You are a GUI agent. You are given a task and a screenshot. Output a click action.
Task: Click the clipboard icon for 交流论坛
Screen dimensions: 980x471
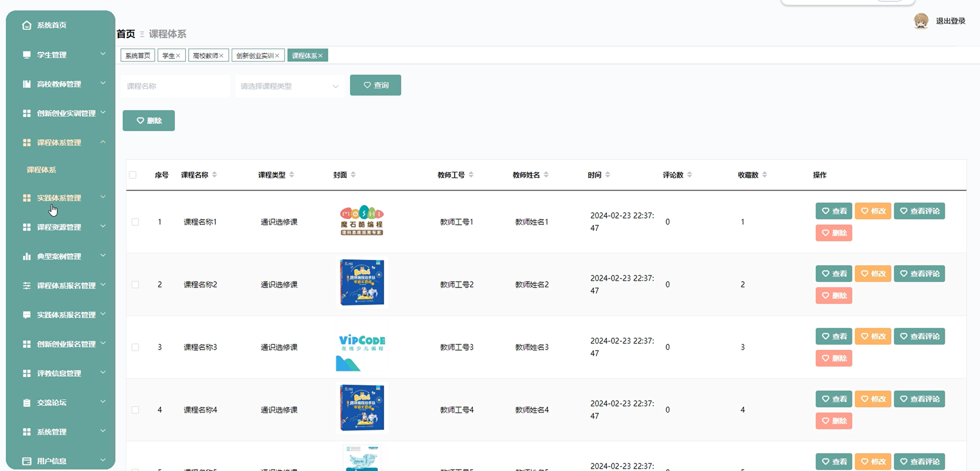(x=27, y=403)
